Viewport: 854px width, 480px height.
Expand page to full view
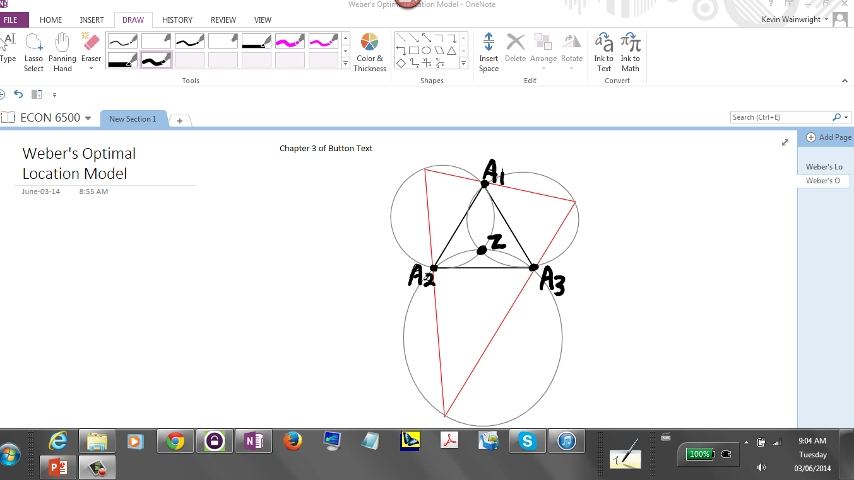(785, 143)
